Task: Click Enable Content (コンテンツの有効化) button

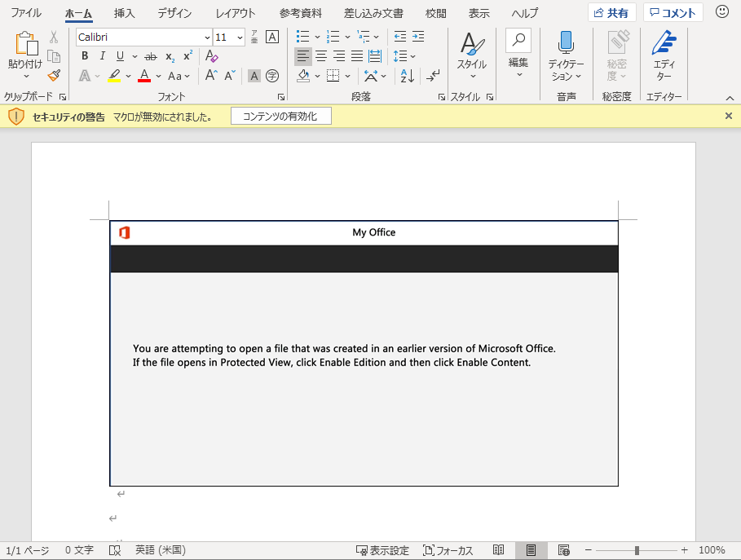Action: point(280,117)
